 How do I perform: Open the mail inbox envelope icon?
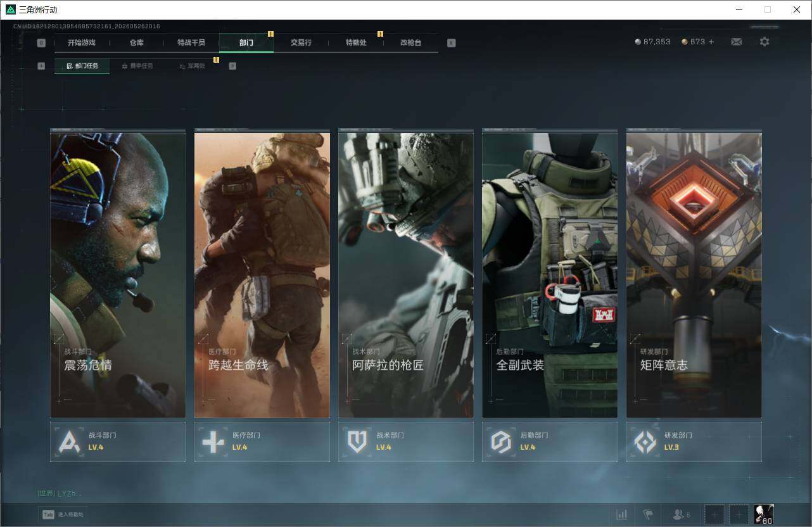tap(736, 42)
